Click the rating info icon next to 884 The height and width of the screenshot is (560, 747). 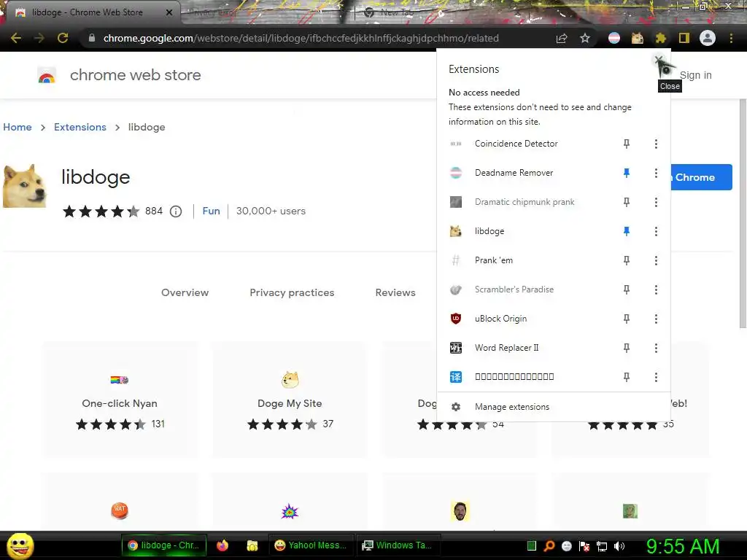[176, 211]
